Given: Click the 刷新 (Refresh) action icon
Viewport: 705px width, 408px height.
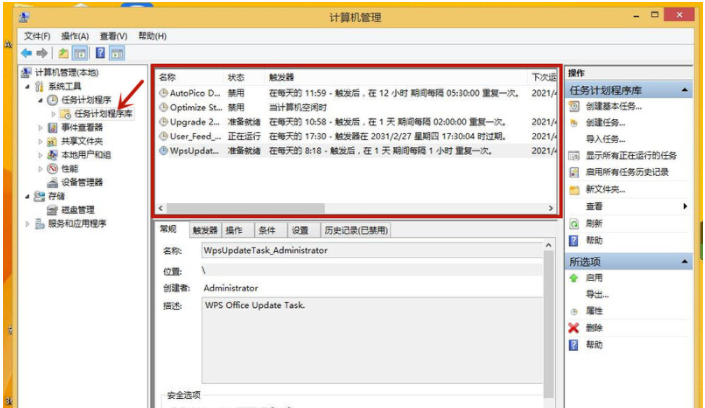Looking at the screenshot, I should coord(573,223).
